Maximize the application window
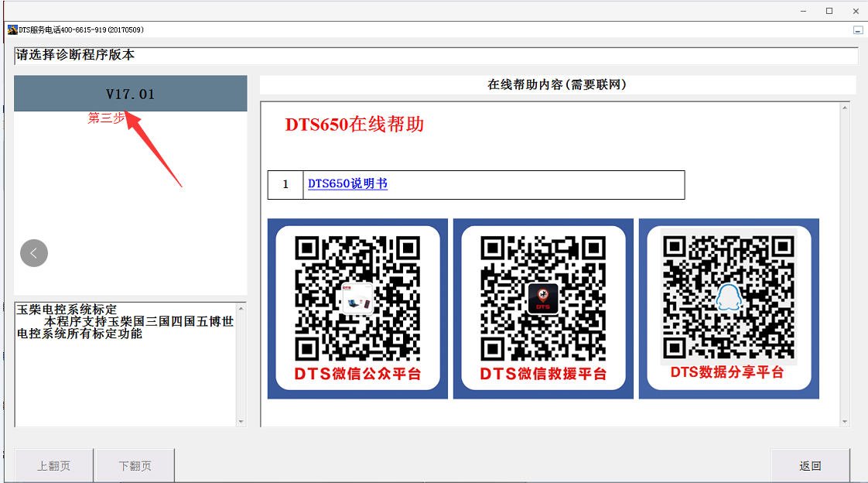Image resolution: width=868 pixels, height=483 pixels. click(829, 11)
